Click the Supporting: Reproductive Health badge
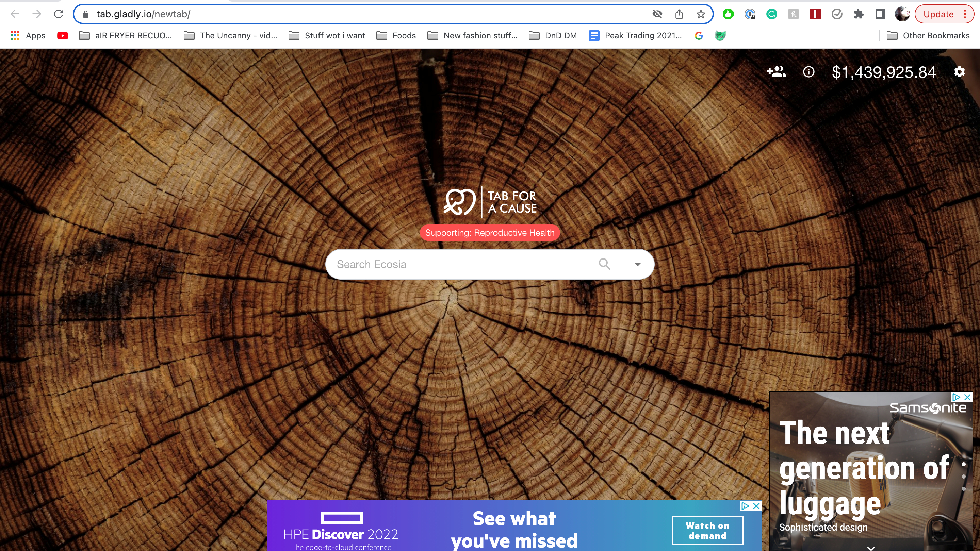 (490, 233)
